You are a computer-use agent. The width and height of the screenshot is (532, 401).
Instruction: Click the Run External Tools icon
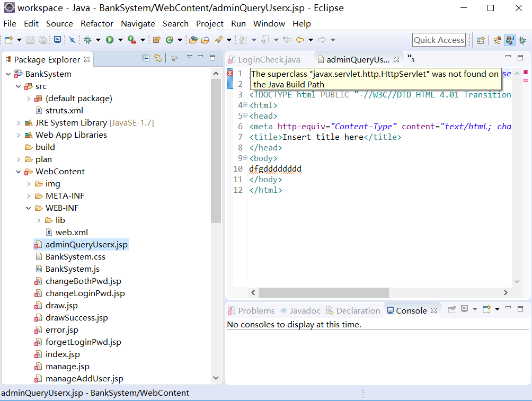coord(132,40)
